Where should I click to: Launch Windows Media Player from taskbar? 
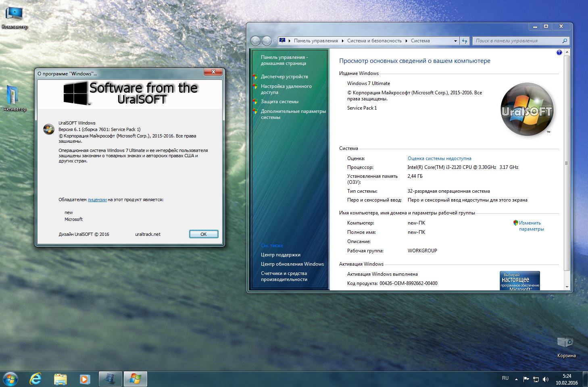tap(84, 379)
